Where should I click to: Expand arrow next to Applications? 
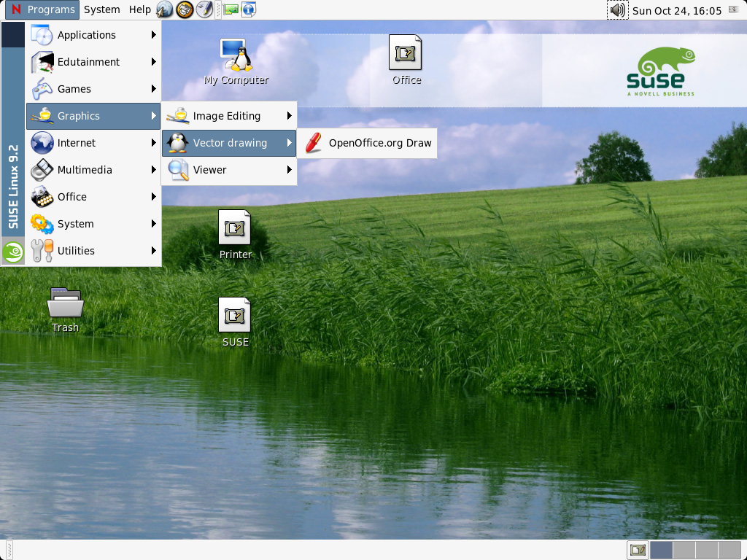[153, 35]
